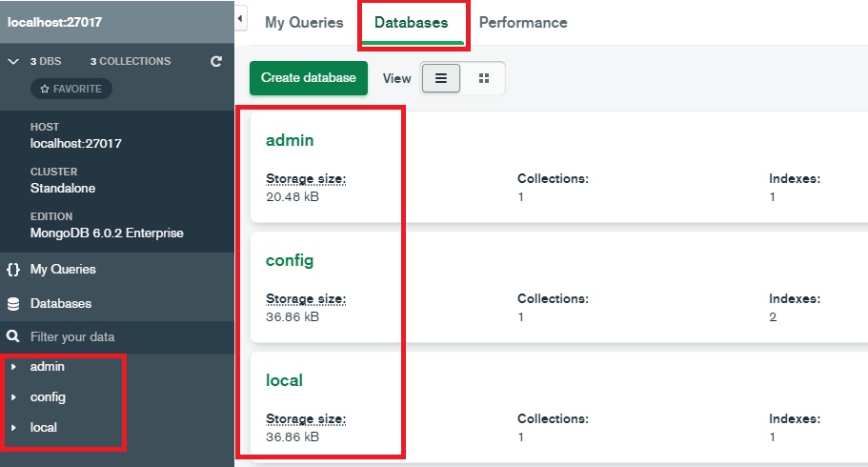Click Storage size label in config card
Screen dimensions: 868x467
point(306,299)
